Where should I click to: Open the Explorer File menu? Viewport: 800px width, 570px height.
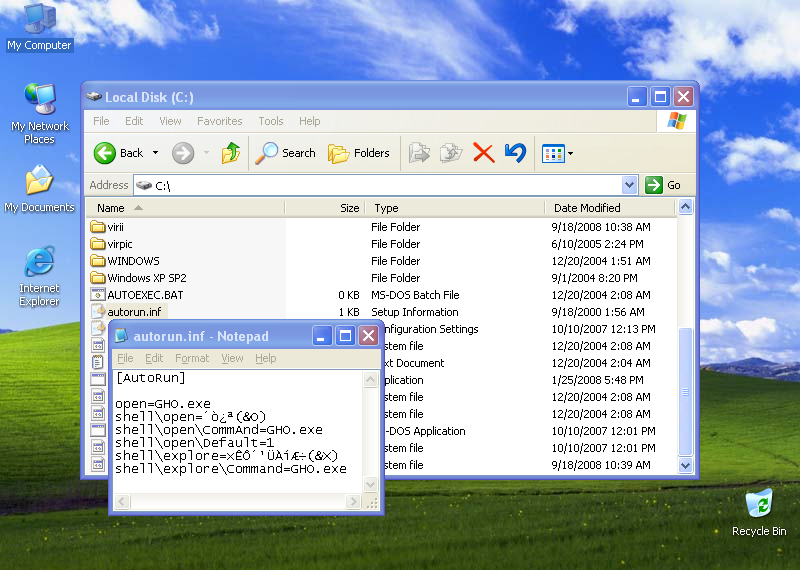101,121
